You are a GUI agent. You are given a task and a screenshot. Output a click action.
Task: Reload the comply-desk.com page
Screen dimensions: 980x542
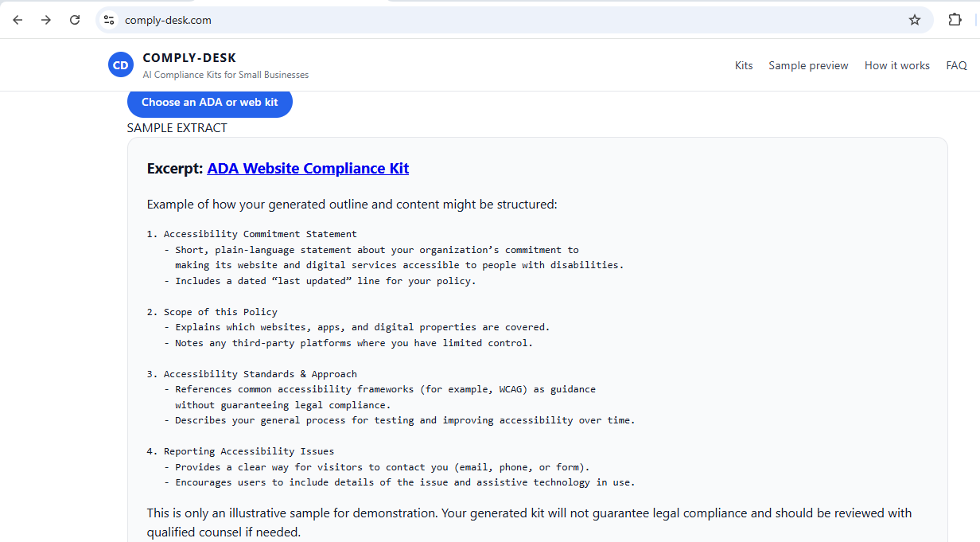[x=75, y=20]
